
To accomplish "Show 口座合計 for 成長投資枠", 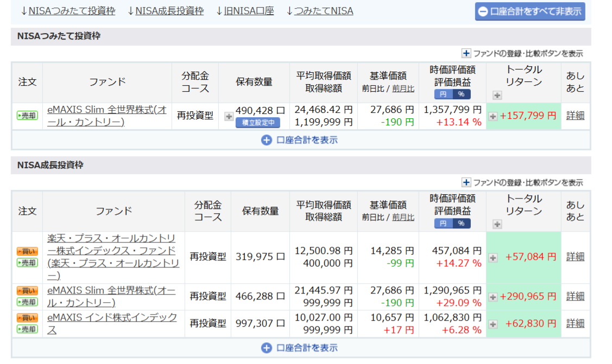I will (x=299, y=348).
